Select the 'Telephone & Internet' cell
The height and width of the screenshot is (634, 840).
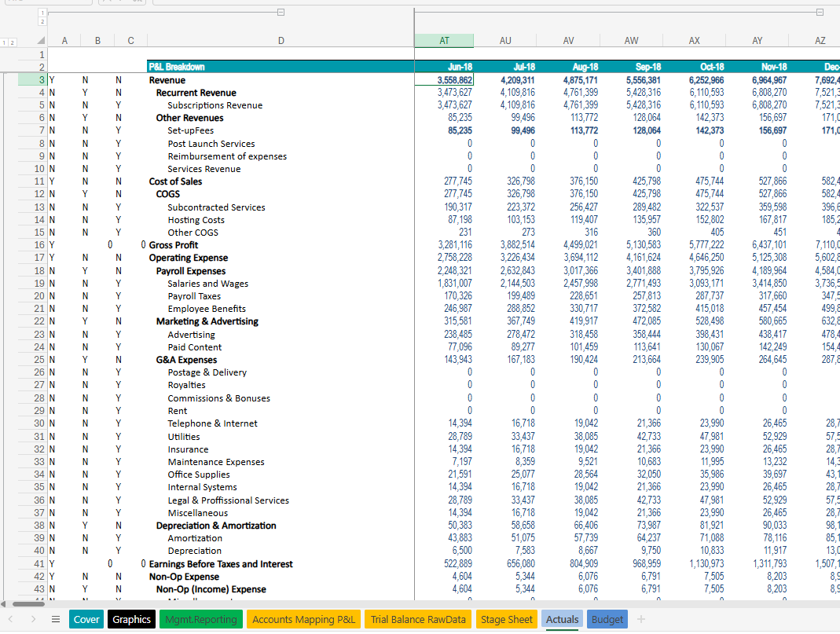[281, 423]
